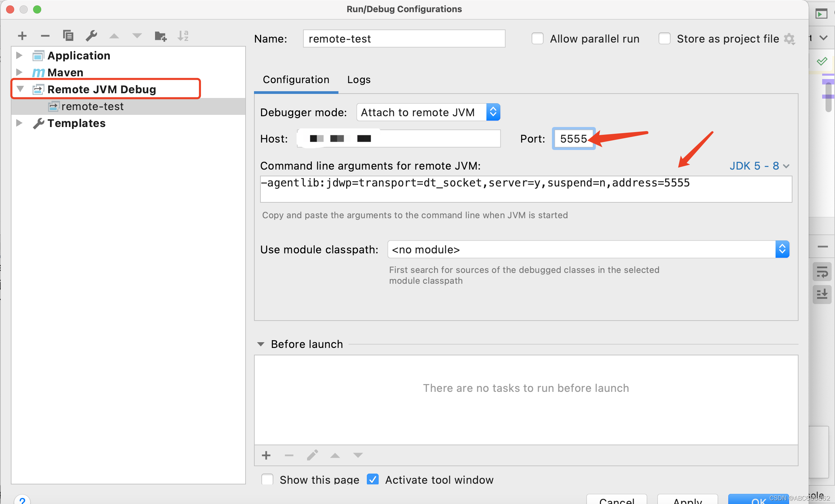Select the Configuration tab
This screenshot has height=504, width=835.
[x=296, y=79]
